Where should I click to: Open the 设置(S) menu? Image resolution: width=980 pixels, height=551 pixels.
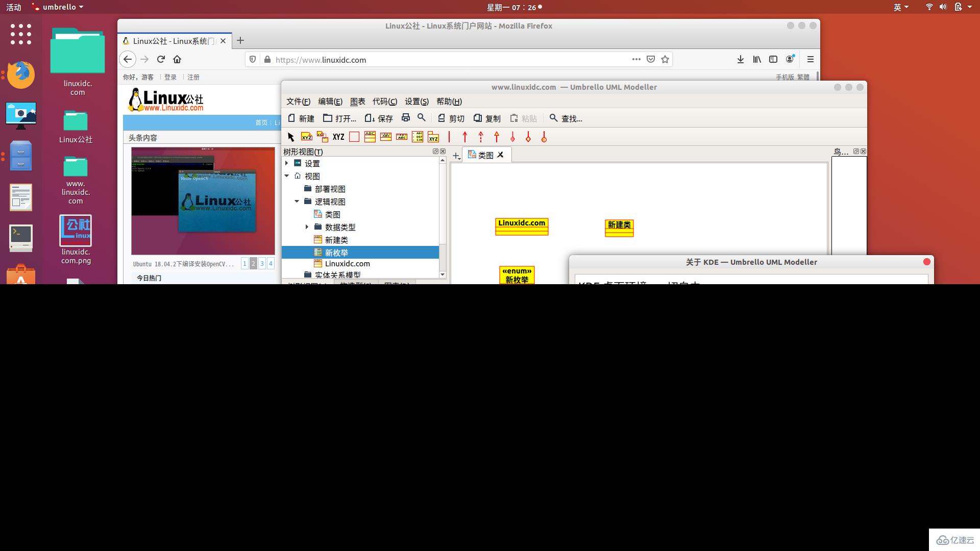[416, 102]
